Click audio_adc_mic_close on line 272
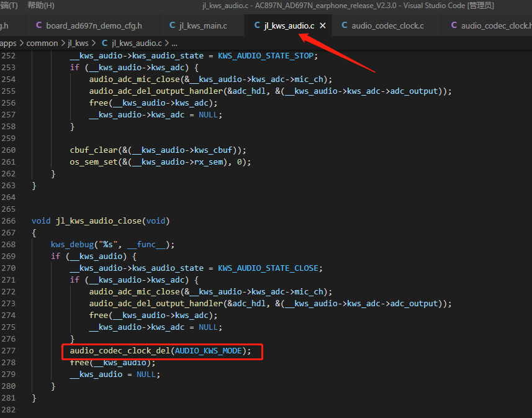Viewport: 532px width, 418px height. (134, 292)
